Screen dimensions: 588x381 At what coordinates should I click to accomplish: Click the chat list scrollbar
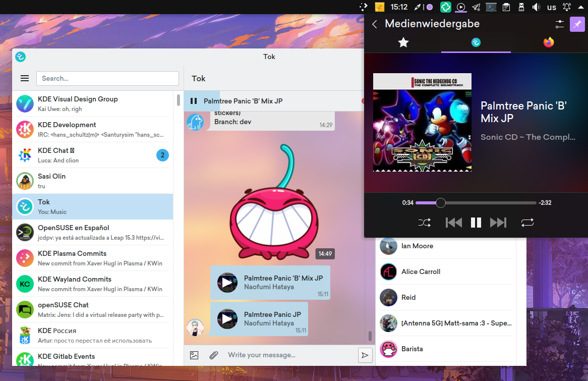point(178,100)
